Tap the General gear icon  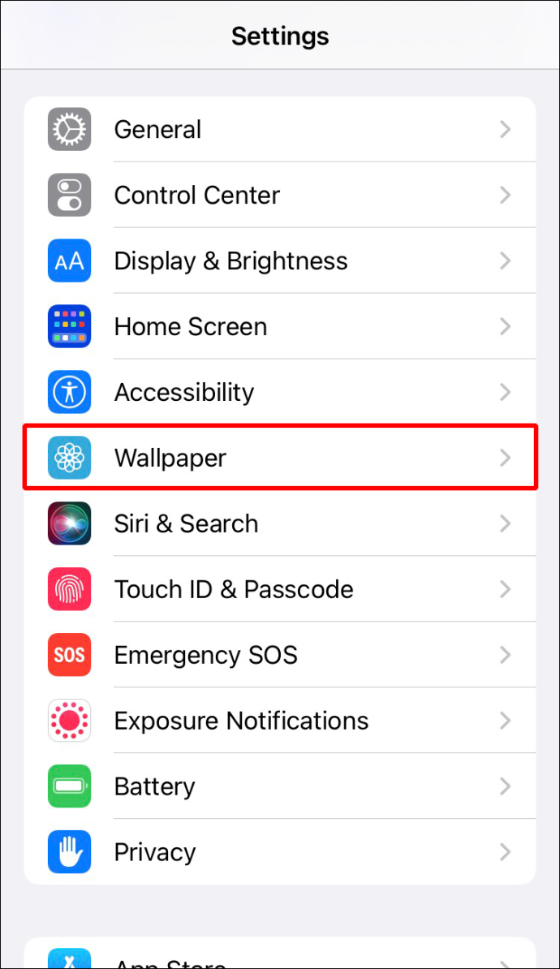pyautogui.click(x=69, y=129)
